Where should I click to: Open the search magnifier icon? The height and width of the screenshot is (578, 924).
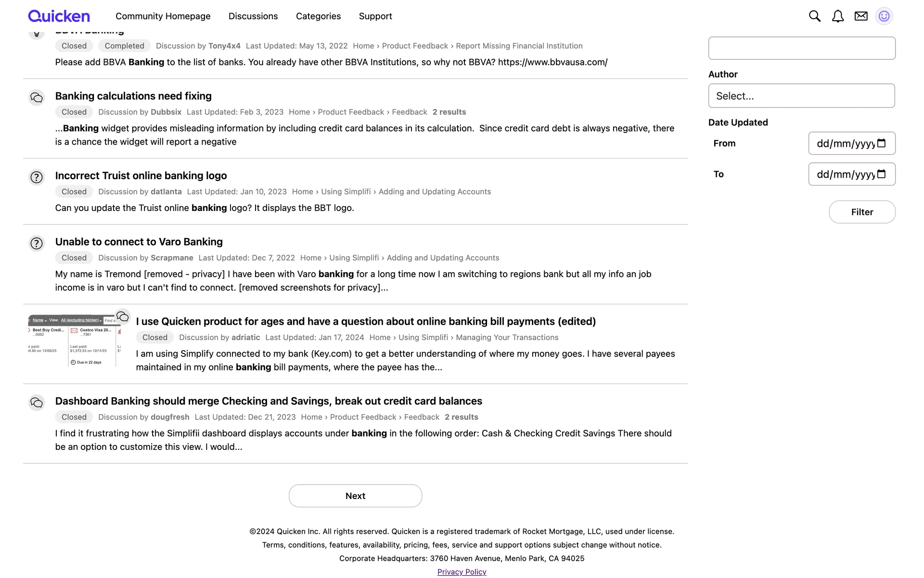tap(814, 16)
